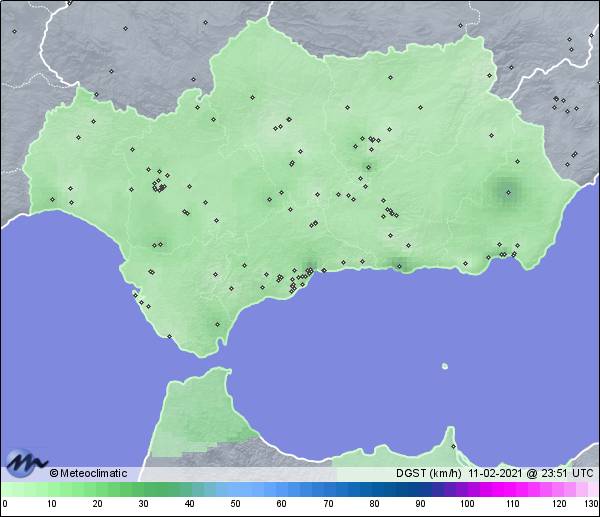Pick the light blue 50 km/h color on scale

pyautogui.click(x=235, y=489)
